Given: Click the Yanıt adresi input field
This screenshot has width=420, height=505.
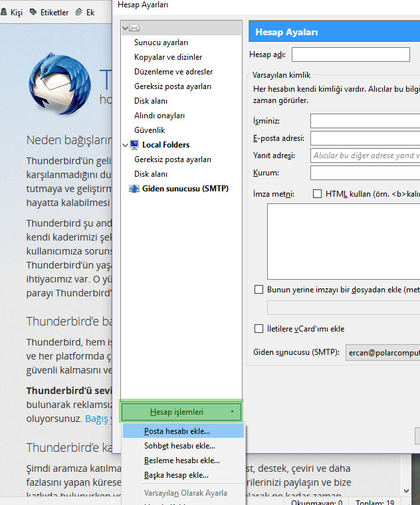Looking at the screenshot, I should click(366, 155).
